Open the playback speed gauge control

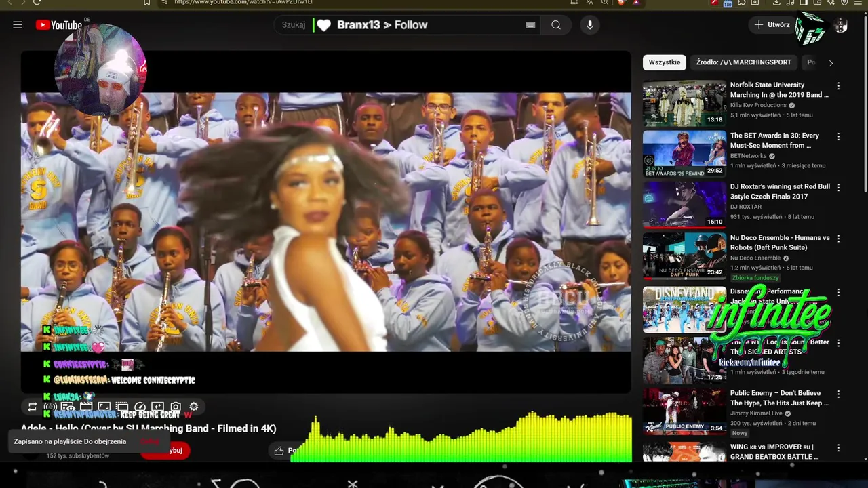click(x=140, y=407)
